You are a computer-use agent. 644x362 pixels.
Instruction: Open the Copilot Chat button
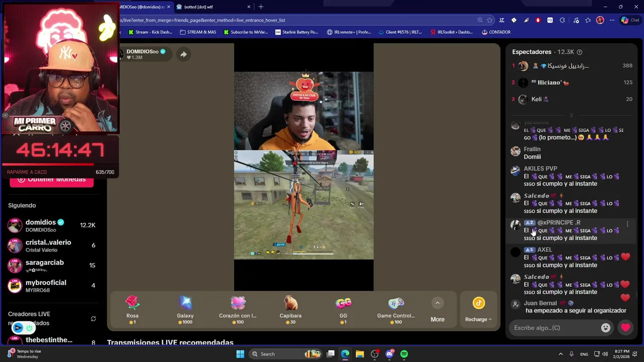pyautogui.click(x=630, y=20)
